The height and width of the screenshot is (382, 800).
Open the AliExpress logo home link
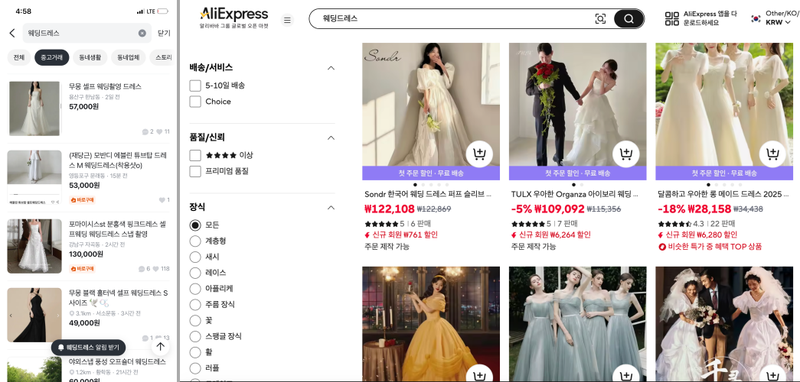pos(234,17)
